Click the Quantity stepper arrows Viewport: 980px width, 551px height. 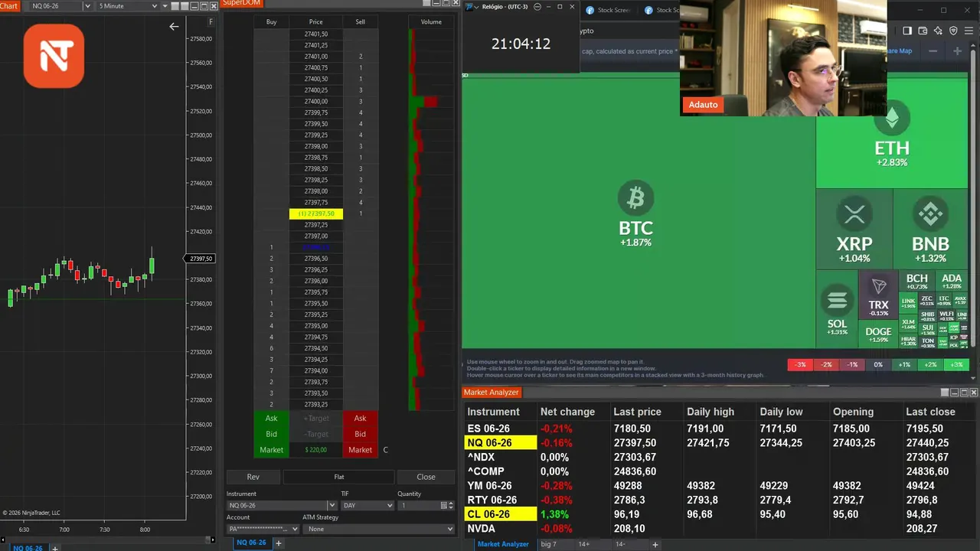point(452,506)
